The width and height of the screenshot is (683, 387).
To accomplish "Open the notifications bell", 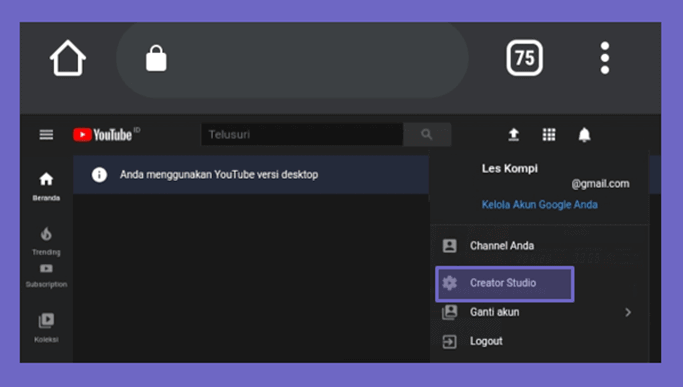I will [x=584, y=135].
